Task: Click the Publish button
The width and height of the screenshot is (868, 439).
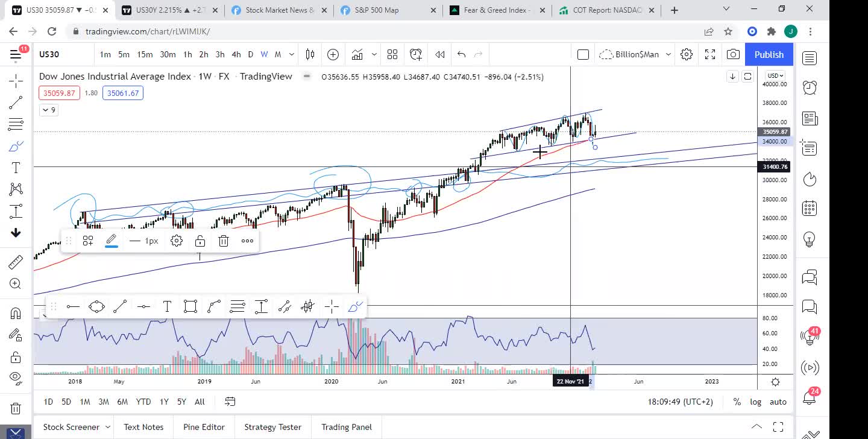Action: click(x=769, y=54)
